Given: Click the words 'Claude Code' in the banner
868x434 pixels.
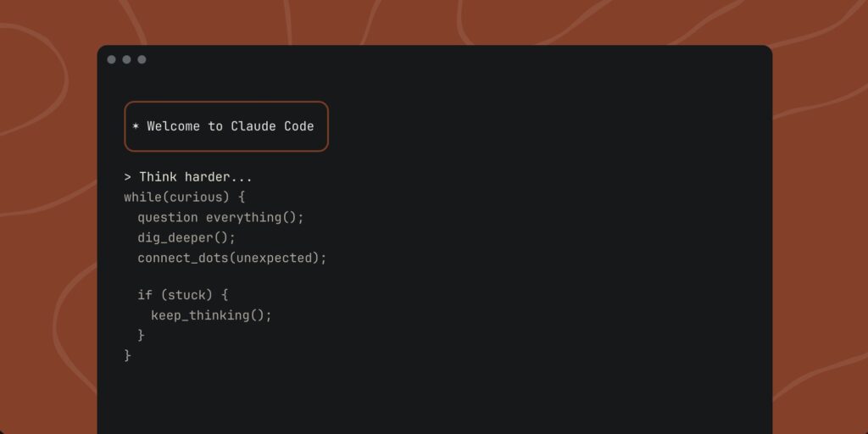Looking at the screenshot, I should pos(272,126).
